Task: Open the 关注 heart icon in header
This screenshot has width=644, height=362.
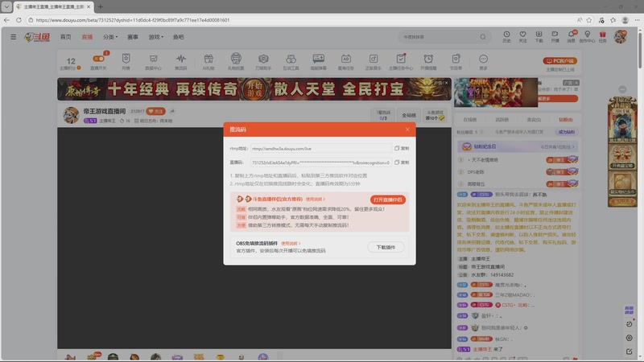Action: pos(522,36)
